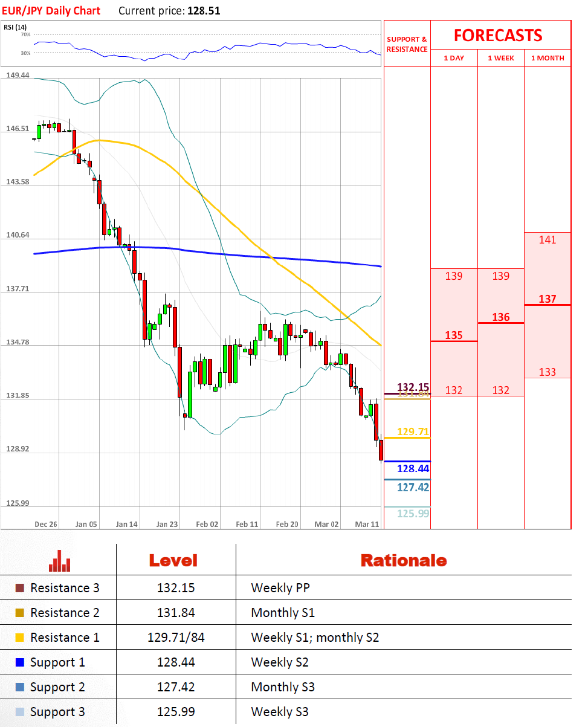Click the 128.92 price axis label
This screenshot has height=727, width=588.
[x=18, y=449]
